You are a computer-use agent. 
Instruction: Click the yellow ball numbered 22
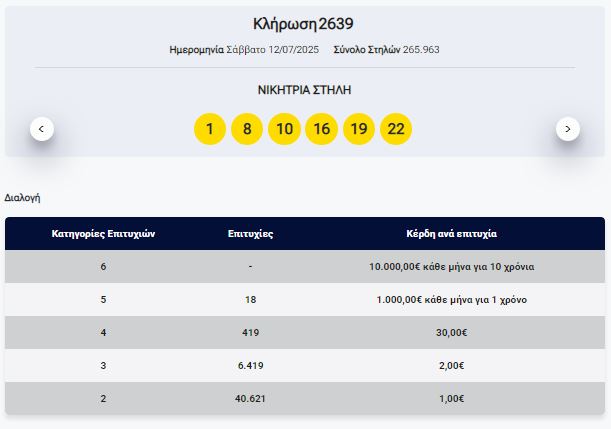pyautogui.click(x=396, y=129)
